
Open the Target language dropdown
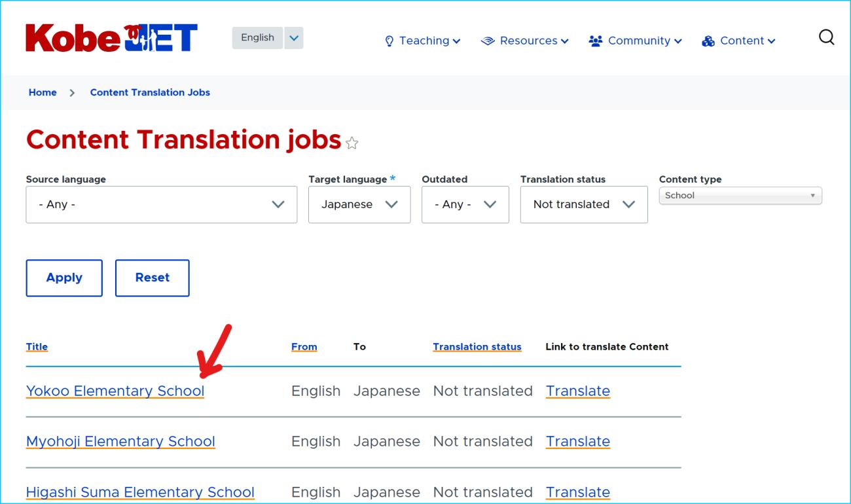click(x=359, y=205)
